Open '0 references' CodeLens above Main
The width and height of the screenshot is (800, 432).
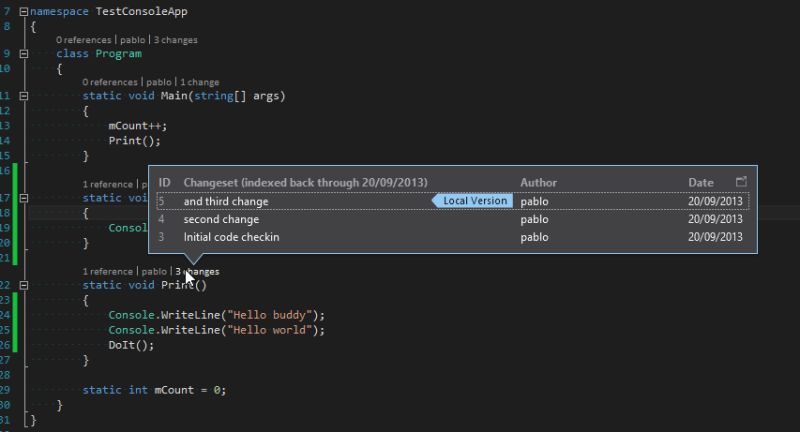tap(110, 82)
